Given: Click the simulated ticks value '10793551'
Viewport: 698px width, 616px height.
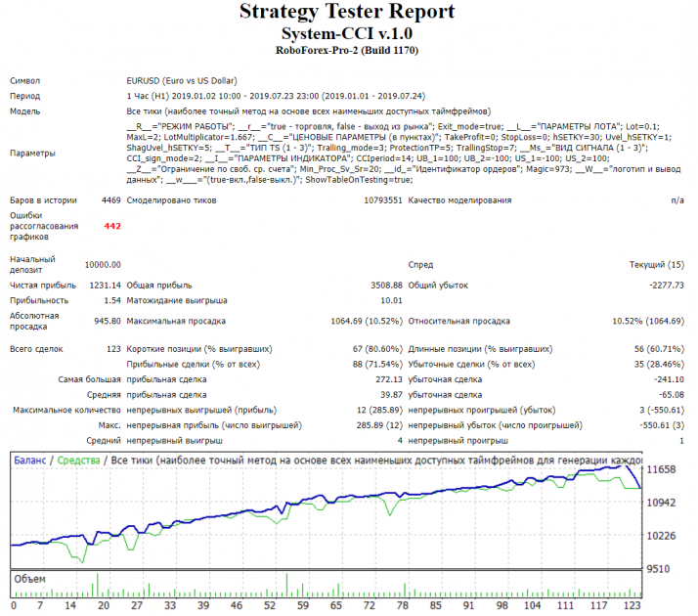Looking at the screenshot, I should tap(383, 200).
